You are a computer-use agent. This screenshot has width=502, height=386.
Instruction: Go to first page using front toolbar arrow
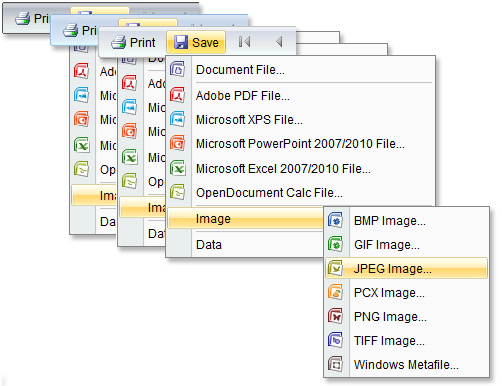pyautogui.click(x=244, y=42)
